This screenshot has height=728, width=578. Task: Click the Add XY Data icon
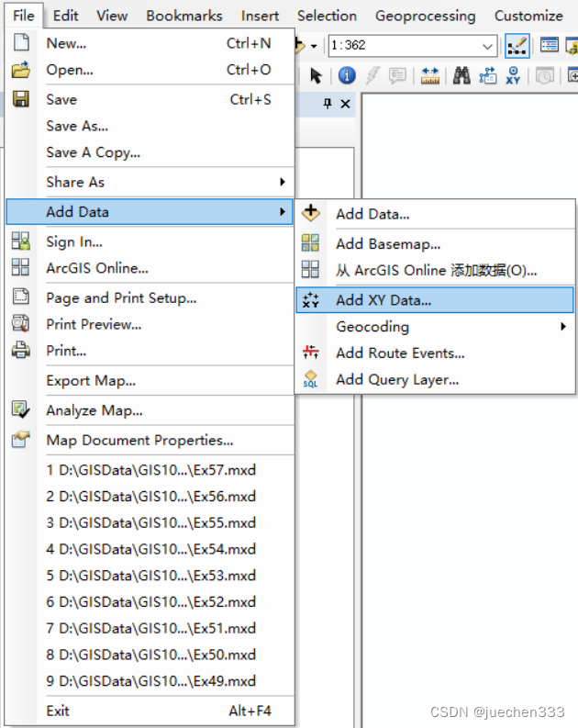(x=310, y=300)
